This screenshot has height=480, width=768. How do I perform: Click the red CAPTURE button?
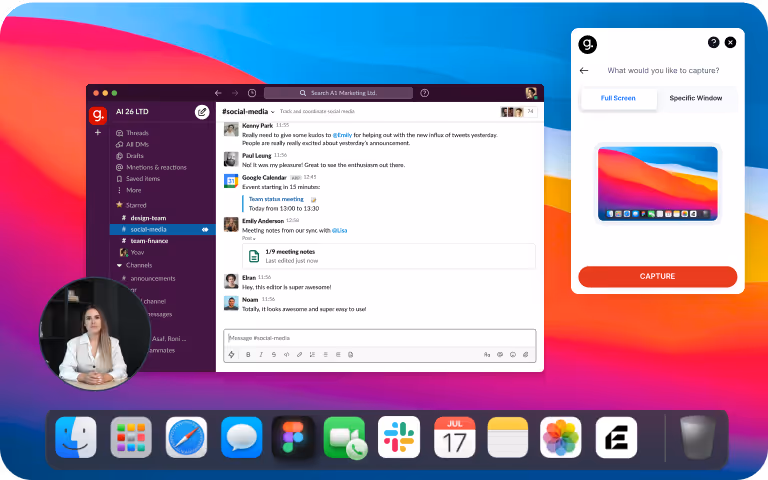(x=657, y=277)
